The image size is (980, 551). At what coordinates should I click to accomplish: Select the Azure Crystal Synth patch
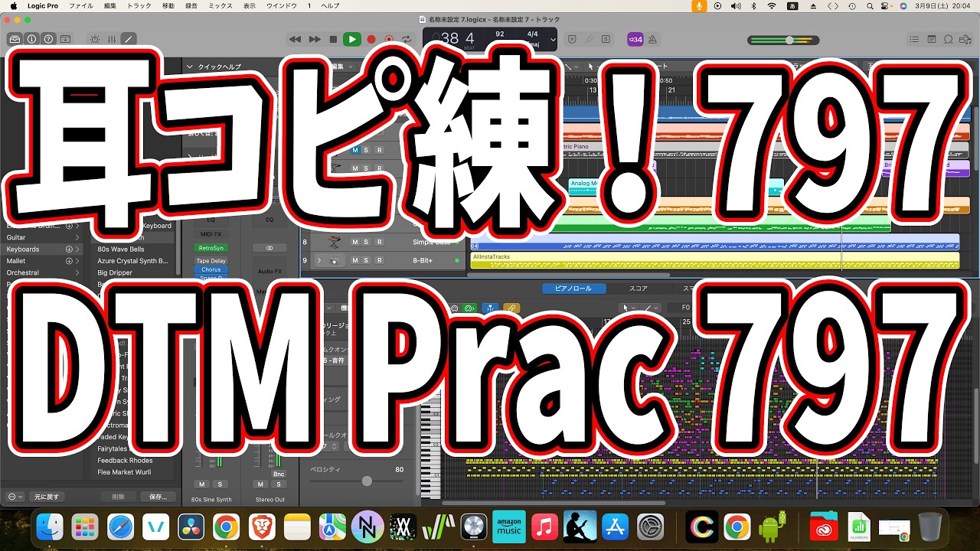[x=132, y=261]
